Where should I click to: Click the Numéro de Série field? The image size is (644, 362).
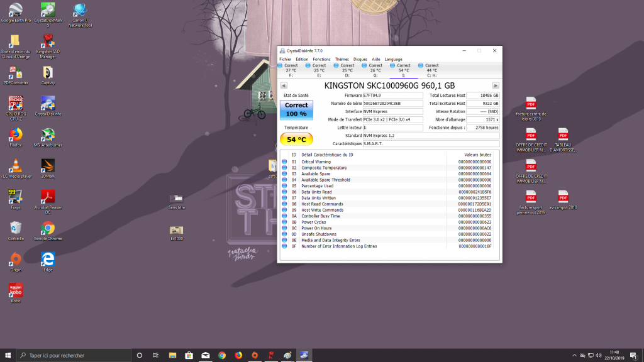(x=392, y=104)
